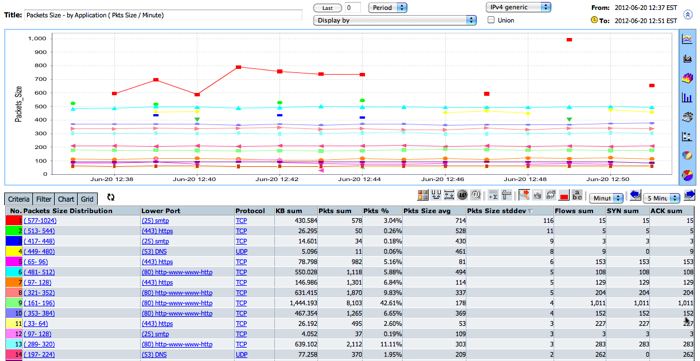Switch to the Grid tab
Viewport: 700px width, 361px height.
[x=87, y=199]
